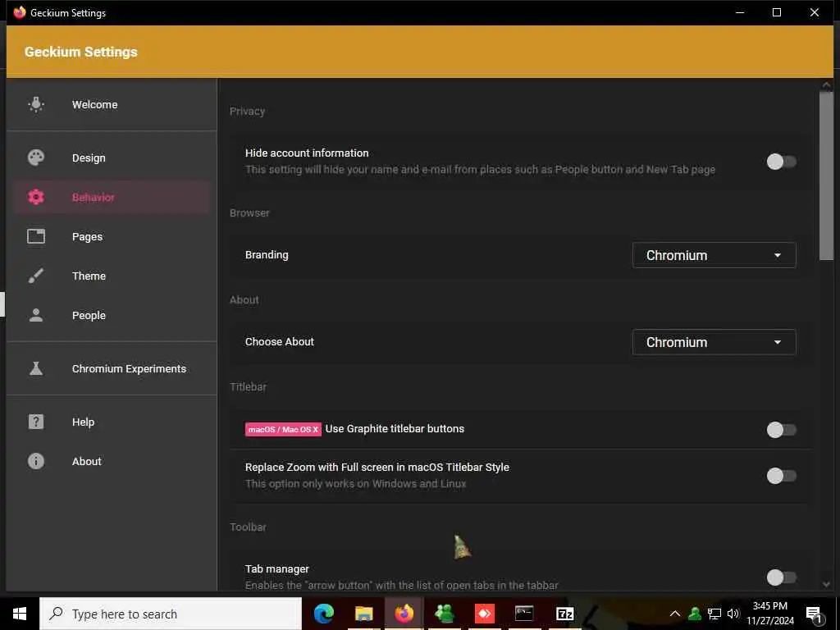Open the command prompt taskbar icon
Viewport: 840px width, 630px height.
tap(524, 614)
